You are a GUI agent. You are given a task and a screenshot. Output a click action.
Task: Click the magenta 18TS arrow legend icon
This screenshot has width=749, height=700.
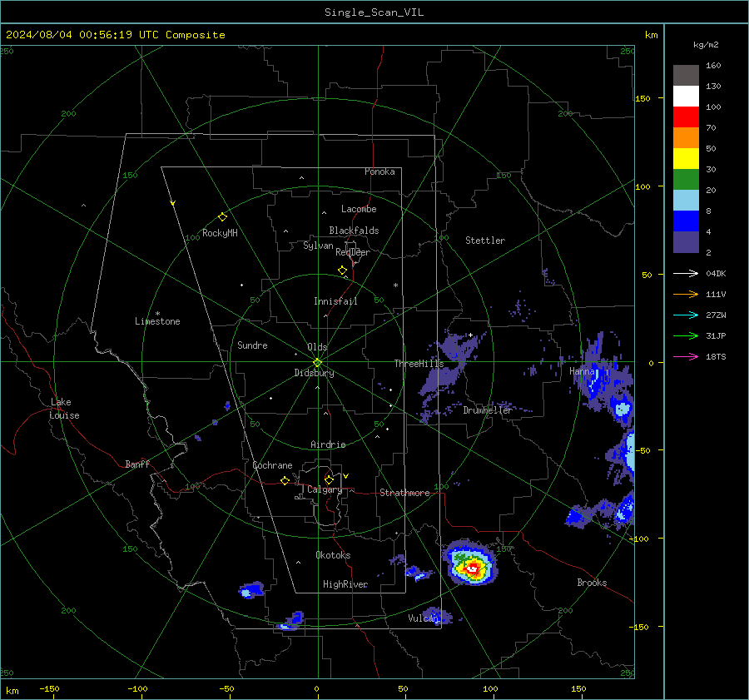pos(686,356)
